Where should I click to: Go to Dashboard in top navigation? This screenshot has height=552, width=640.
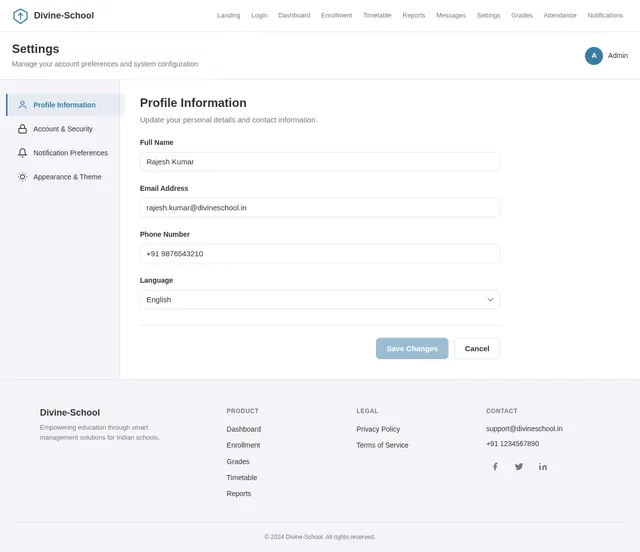(x=294, y=16)
